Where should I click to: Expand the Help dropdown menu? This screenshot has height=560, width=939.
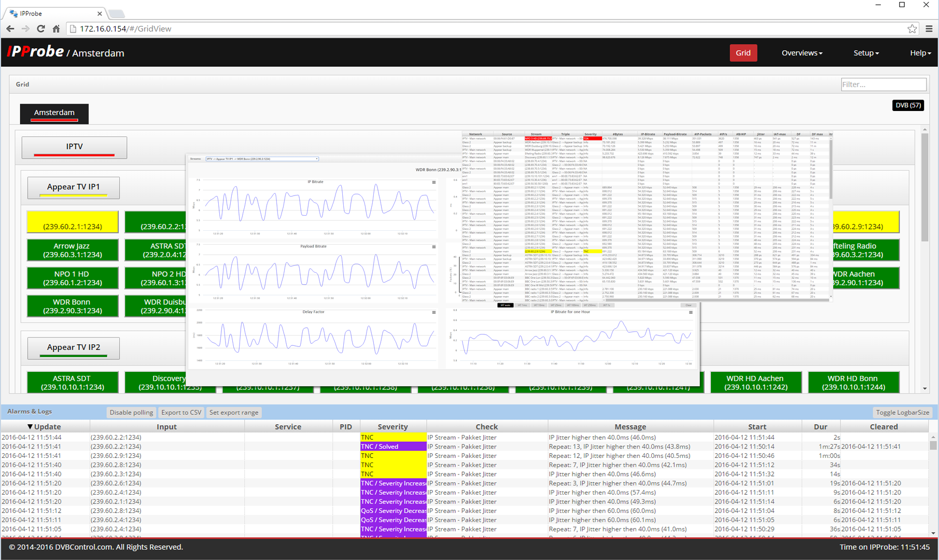tap(920, 53)
